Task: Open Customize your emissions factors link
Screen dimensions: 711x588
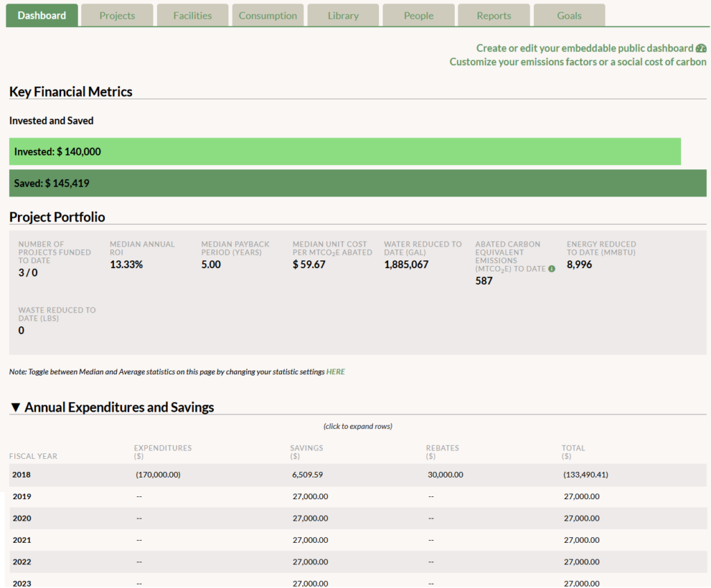Action: coord(578,62)
